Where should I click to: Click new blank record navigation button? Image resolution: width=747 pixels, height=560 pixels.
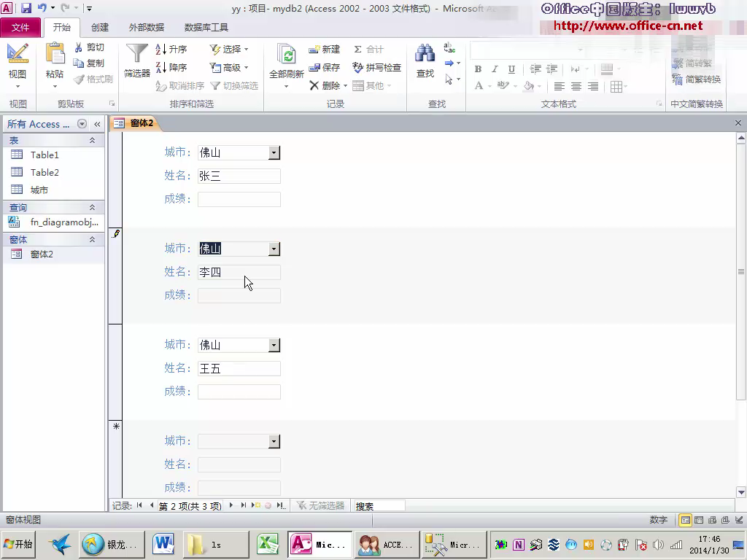coord(257,505)
